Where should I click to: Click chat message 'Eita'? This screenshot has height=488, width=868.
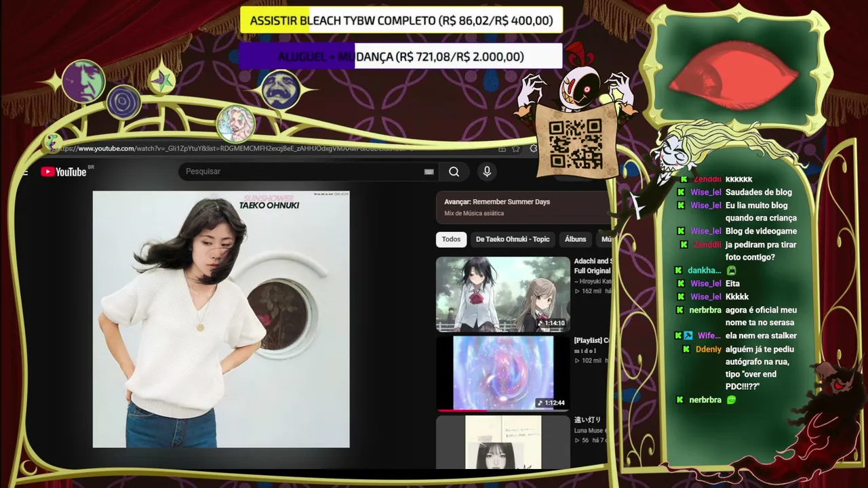point(732,283)
